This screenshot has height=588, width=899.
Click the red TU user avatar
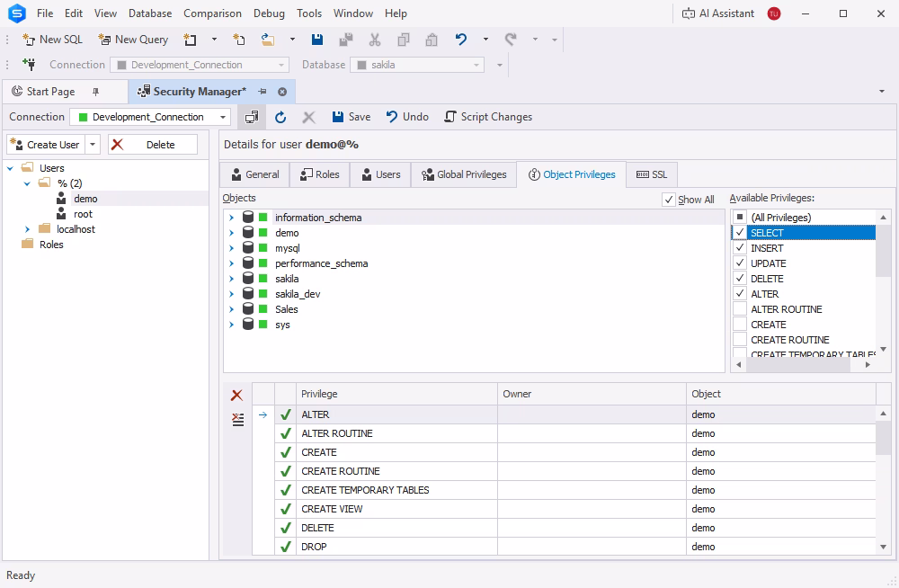point(774,13)
